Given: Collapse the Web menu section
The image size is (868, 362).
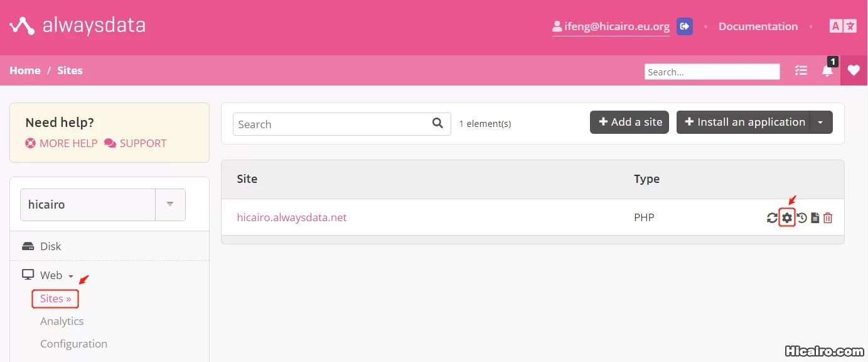Looking at the screenshot, I should [x=51, y=275].
